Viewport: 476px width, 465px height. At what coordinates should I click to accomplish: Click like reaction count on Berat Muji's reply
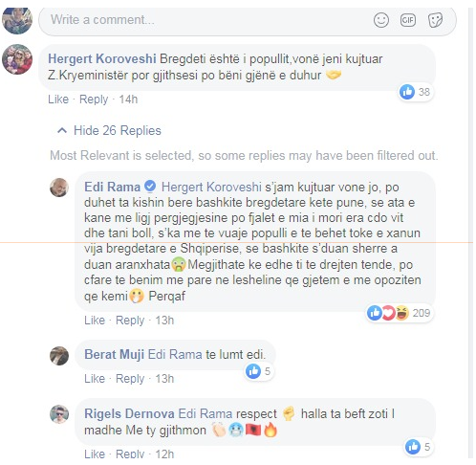click(x=259, y=371)
